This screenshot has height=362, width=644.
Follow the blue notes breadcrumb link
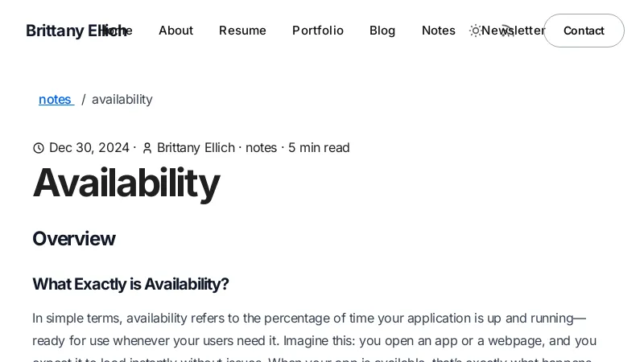[55, 99]
